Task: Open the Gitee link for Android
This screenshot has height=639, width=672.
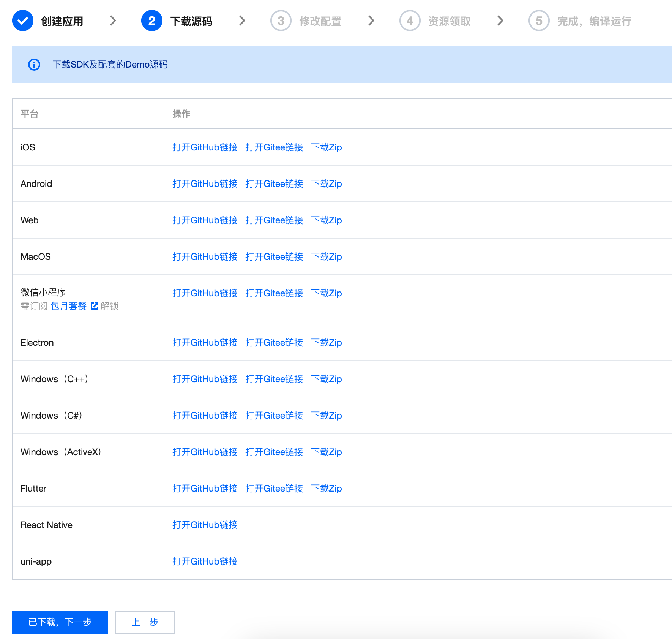Action: pyautogui.click(x=274, y=184)
